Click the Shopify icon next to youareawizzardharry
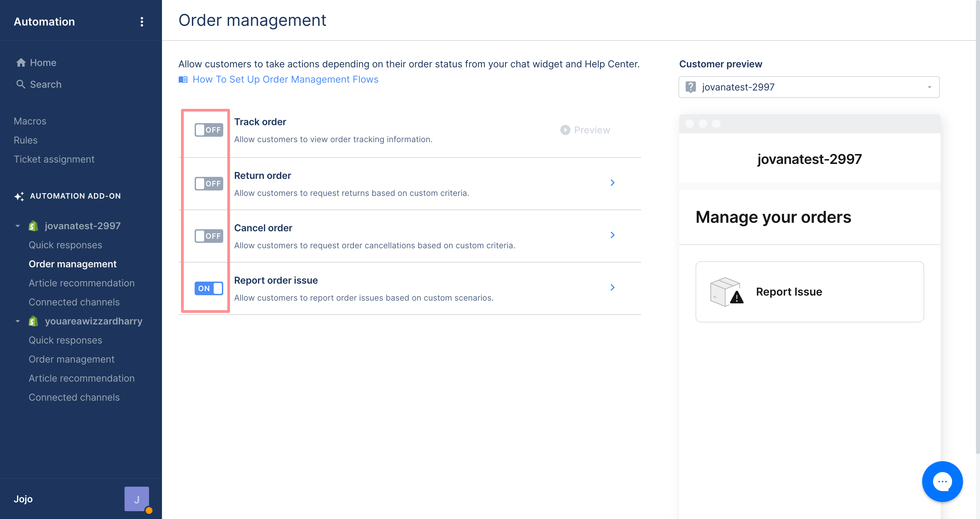 33,321
